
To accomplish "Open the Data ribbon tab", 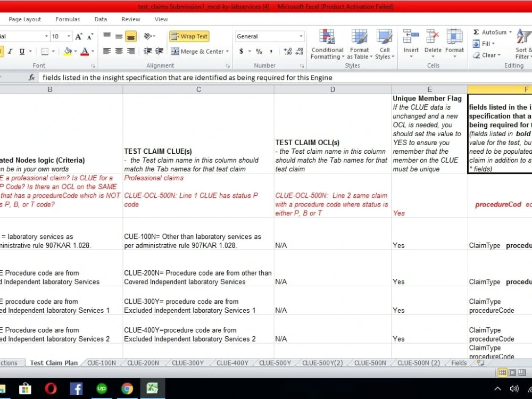I will (101, 19).
